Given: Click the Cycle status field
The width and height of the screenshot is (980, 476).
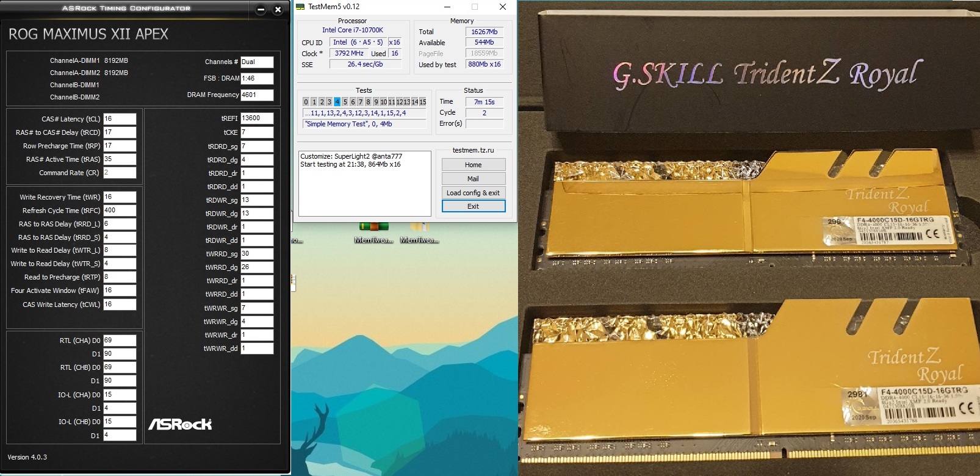Looking at the screenshot, I should point(485,113).
